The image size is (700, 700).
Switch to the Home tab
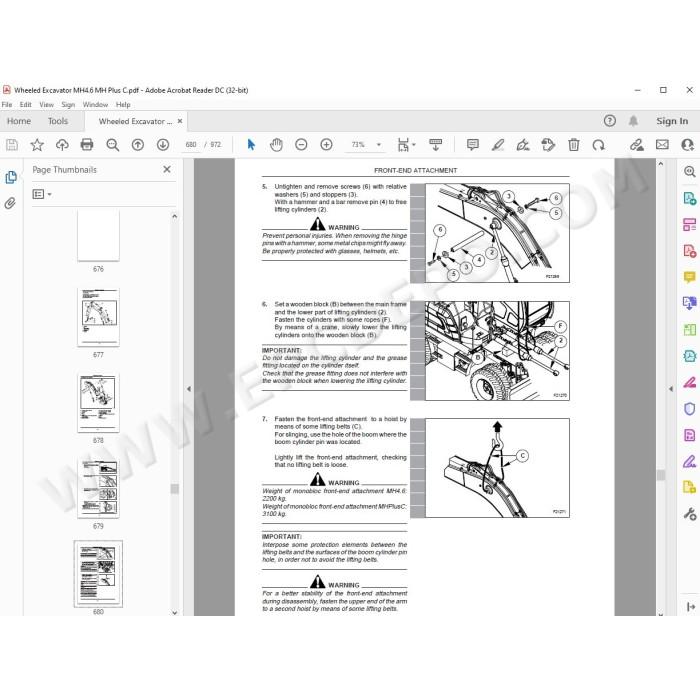19,121
